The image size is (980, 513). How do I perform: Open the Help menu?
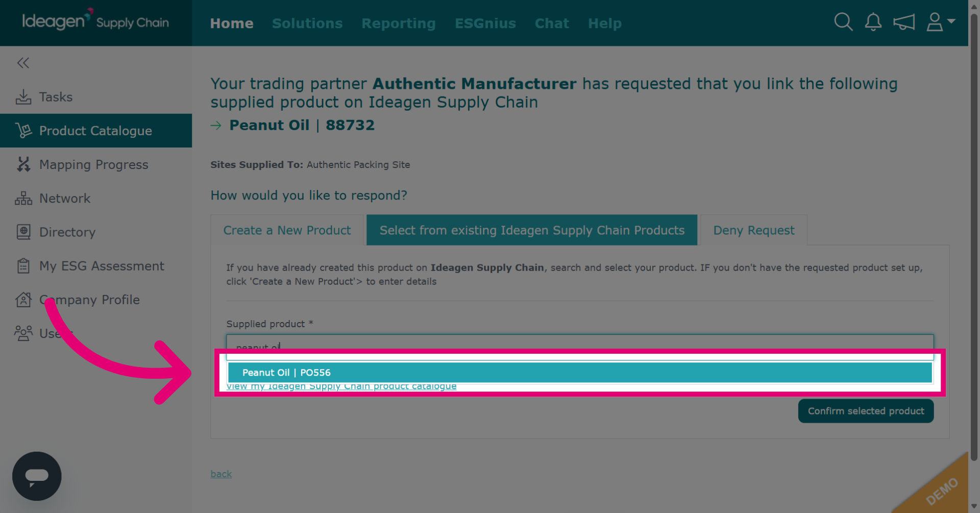(605, 23)
